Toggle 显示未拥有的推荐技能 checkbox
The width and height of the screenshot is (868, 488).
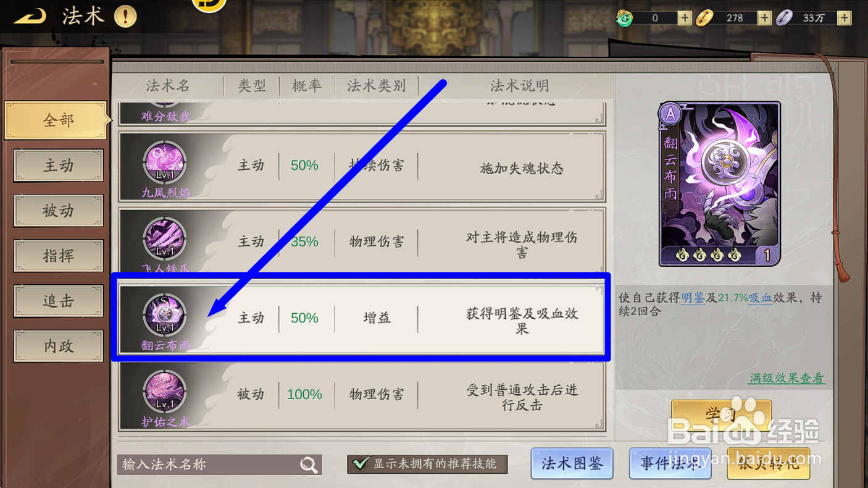point(359,463)
